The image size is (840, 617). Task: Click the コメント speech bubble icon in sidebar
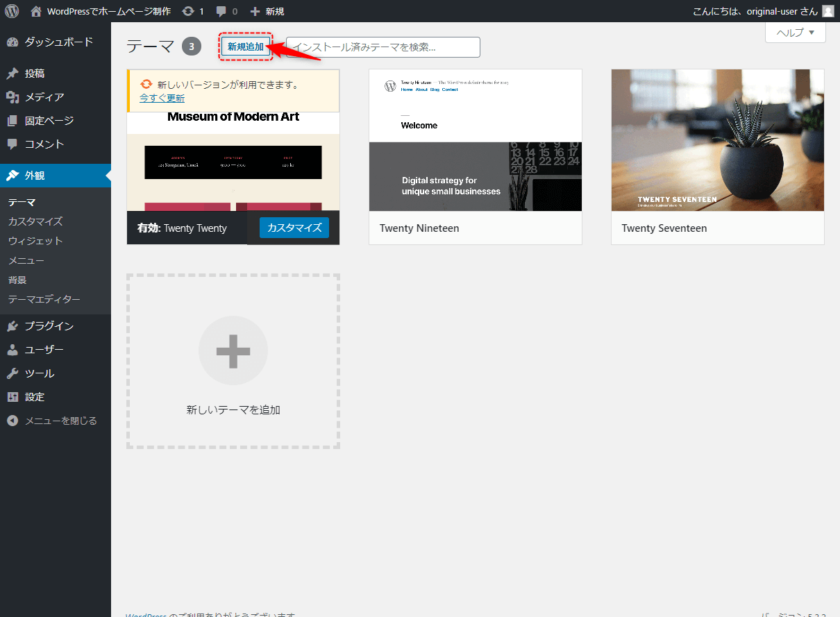12,144
